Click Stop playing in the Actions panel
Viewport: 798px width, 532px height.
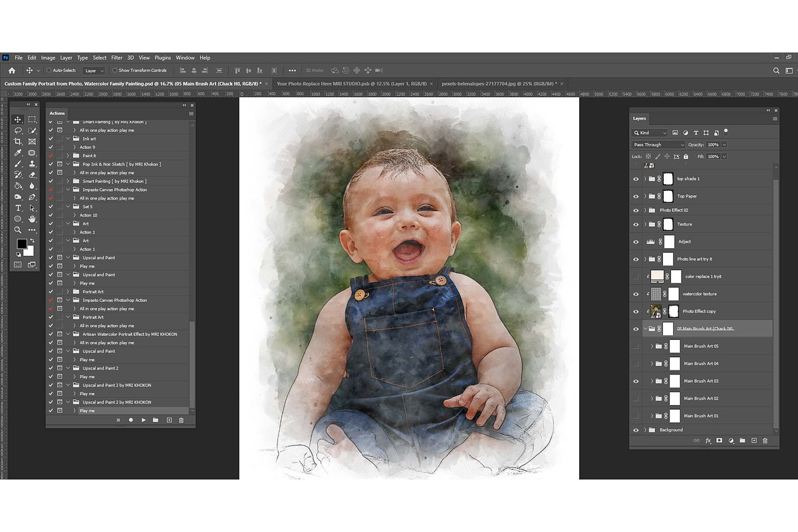point(118,420)
